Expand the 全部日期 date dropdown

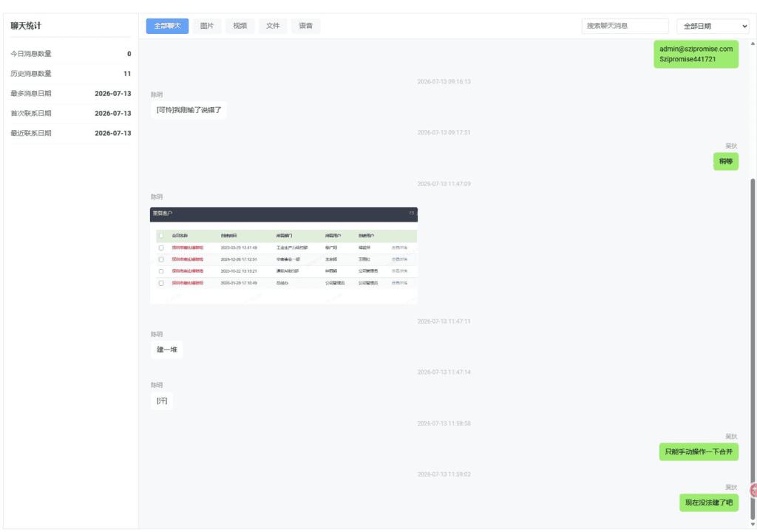[x=713, y=26]
